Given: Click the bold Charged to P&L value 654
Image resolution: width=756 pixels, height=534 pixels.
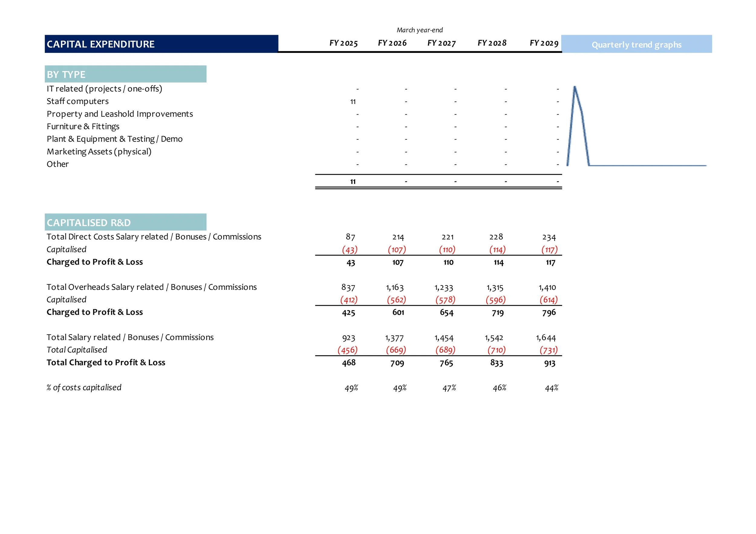Looking at the screenshot, I should [446, 312].
